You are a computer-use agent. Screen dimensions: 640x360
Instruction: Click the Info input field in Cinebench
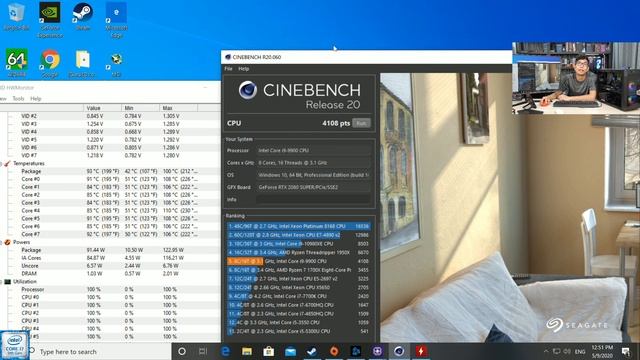[313, 200]
